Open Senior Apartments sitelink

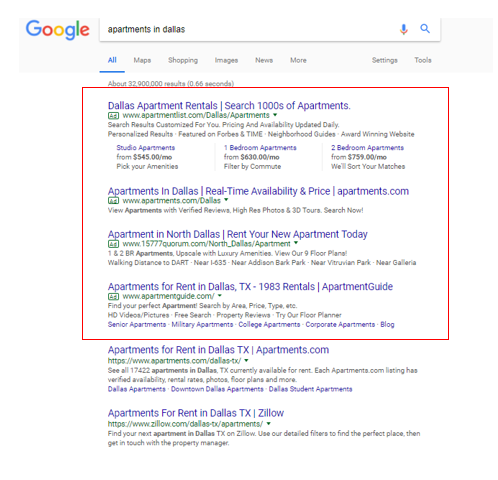point(137,325)
